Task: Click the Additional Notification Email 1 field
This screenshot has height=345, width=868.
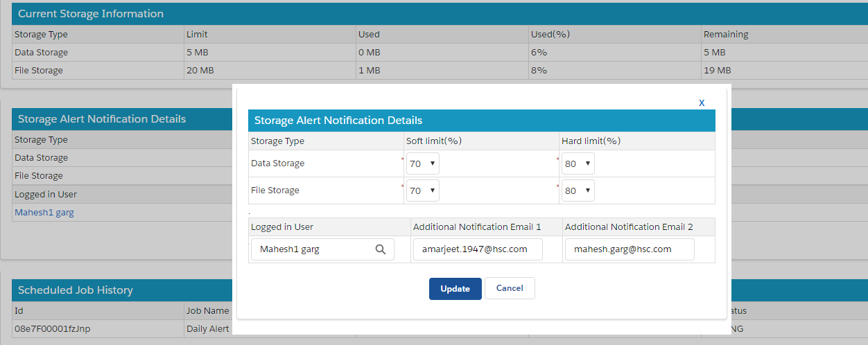Action: point(478,249)
